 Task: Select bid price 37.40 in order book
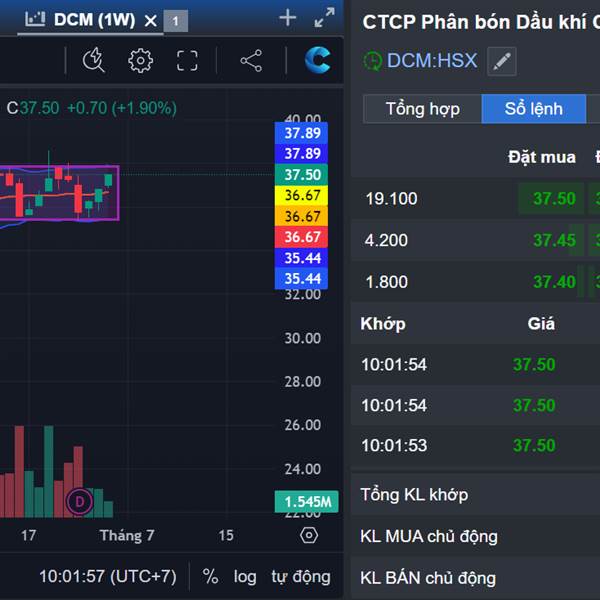coord(554,282)
